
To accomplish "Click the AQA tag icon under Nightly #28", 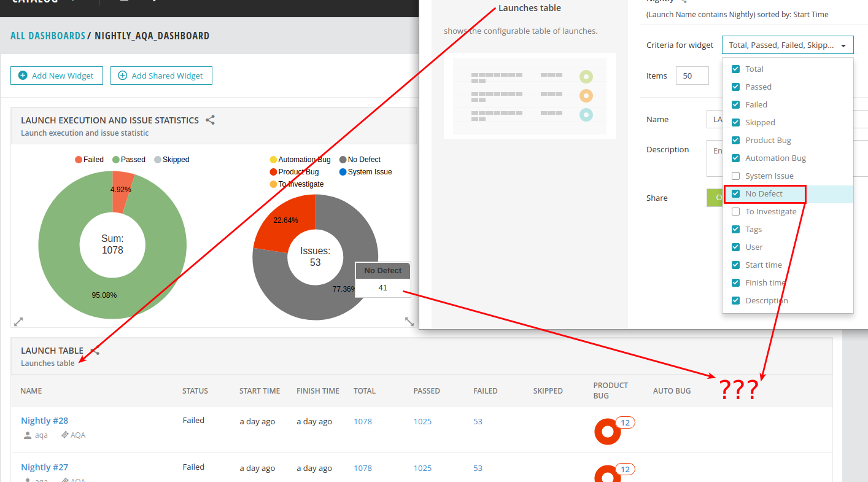I will click(64, 435).
